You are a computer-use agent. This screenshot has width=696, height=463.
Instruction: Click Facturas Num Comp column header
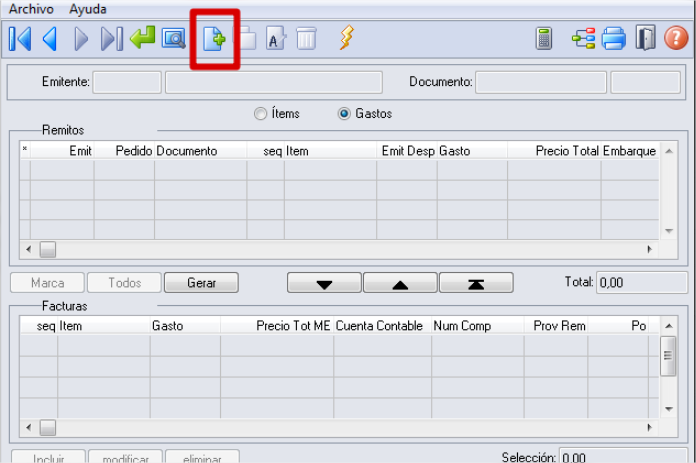coord(478,326)
